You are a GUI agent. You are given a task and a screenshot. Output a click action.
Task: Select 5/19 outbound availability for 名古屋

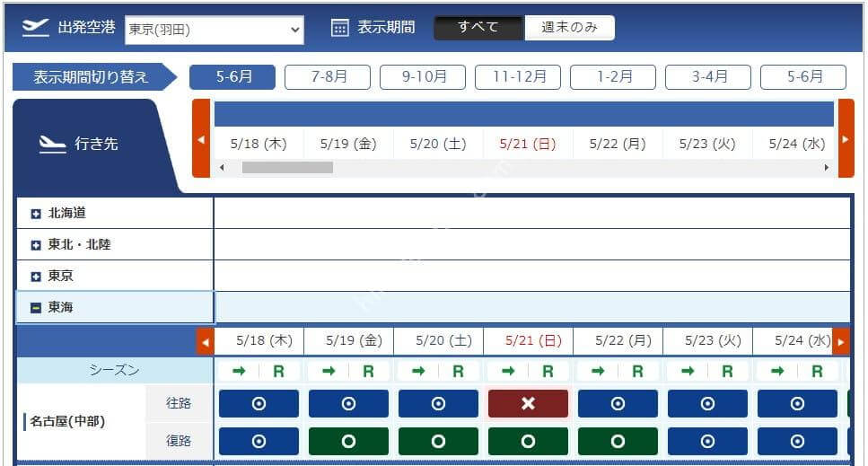pos(348,403)
